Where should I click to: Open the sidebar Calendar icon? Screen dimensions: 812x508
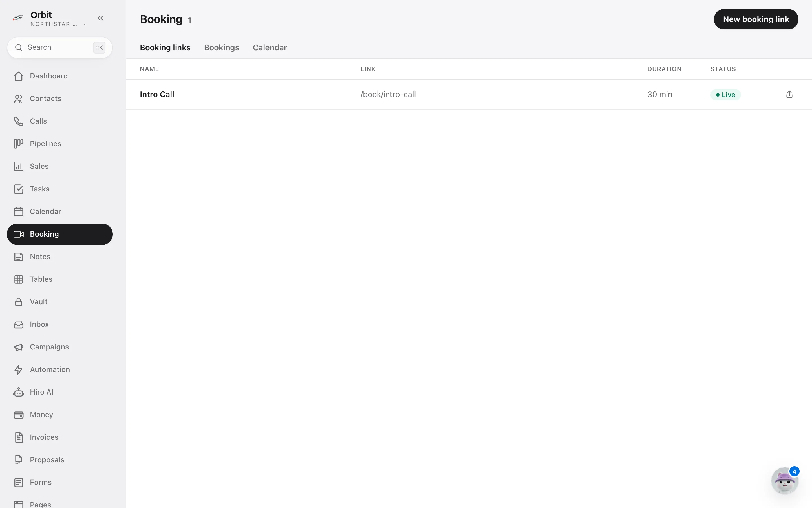18,211
